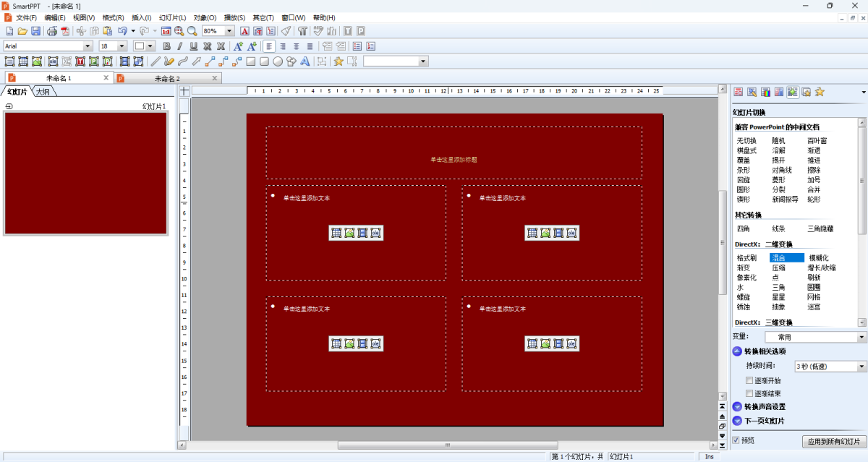Uncheck the 预览 checkbox
This screenshot has width=868, height=462.
(736, 440)
